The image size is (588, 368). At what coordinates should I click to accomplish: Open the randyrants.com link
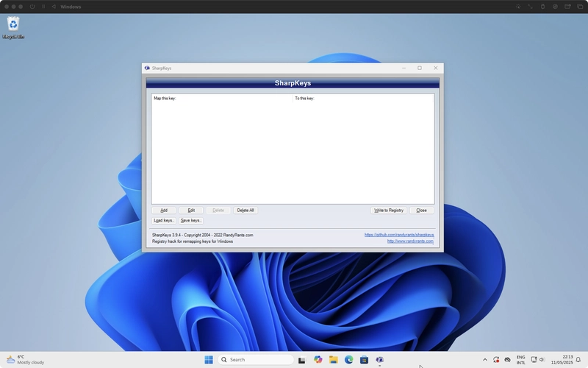coord(410,241)
